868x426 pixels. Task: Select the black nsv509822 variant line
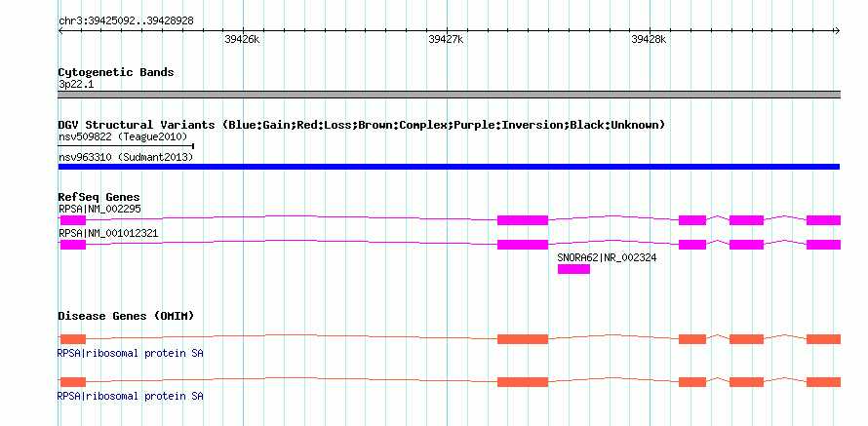click(x=126, y=146)
